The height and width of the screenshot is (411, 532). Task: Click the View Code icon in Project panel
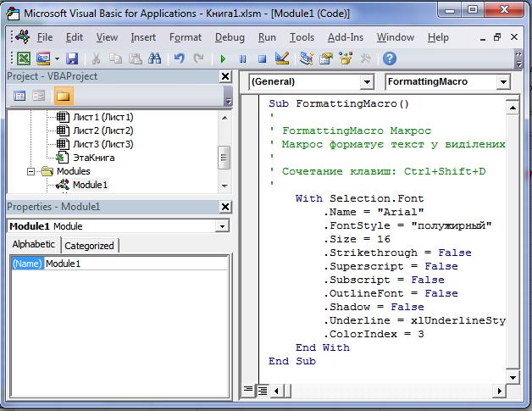pos(19,96)
